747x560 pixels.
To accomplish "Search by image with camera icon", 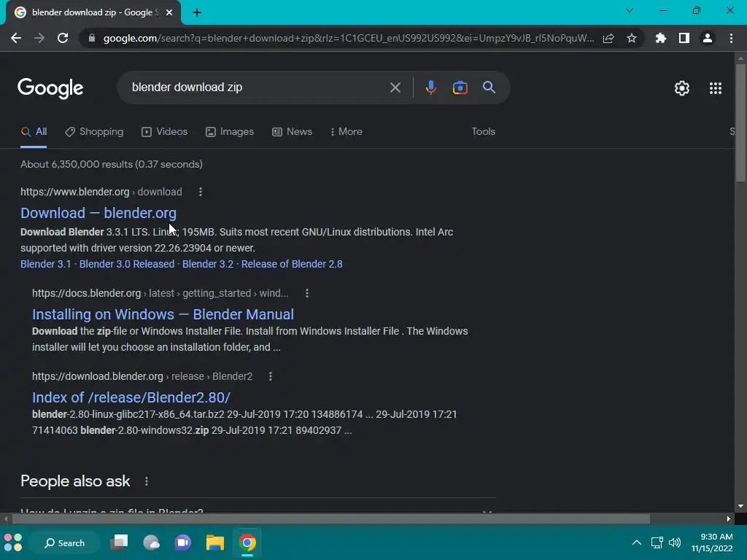I will click(460, 87).
